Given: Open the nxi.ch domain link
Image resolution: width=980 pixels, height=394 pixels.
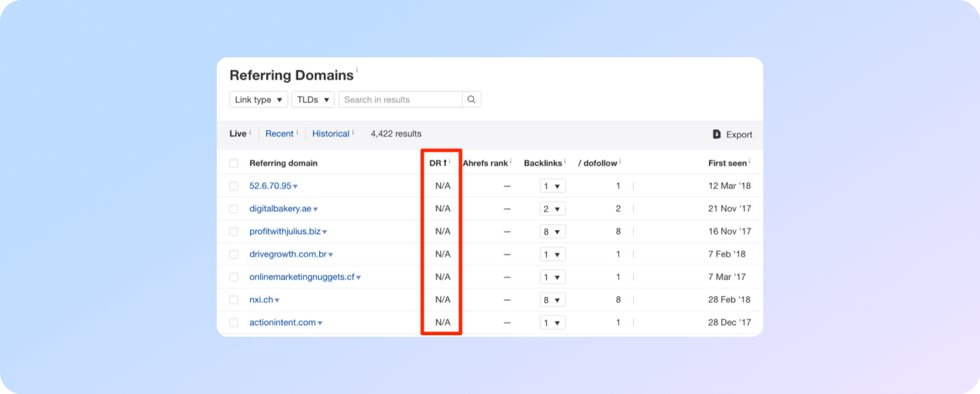Looking at the screenshot, I should (x=261, y=300).
